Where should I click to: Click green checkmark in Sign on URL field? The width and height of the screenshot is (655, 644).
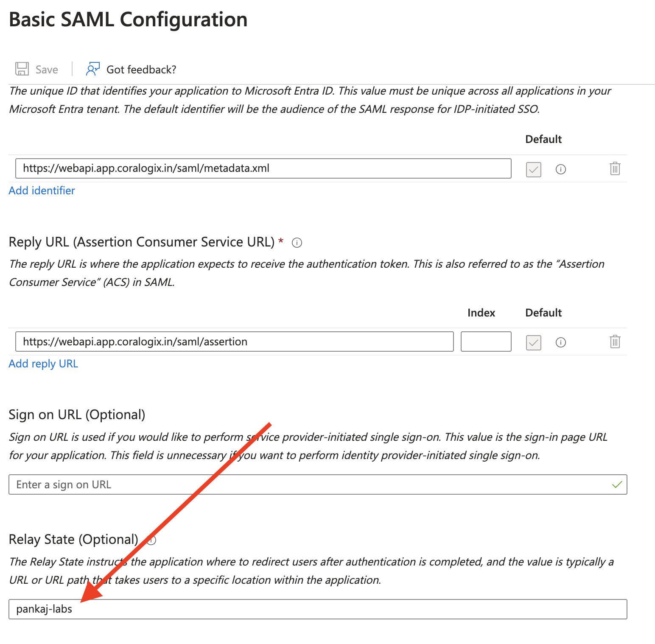(617, 484)
